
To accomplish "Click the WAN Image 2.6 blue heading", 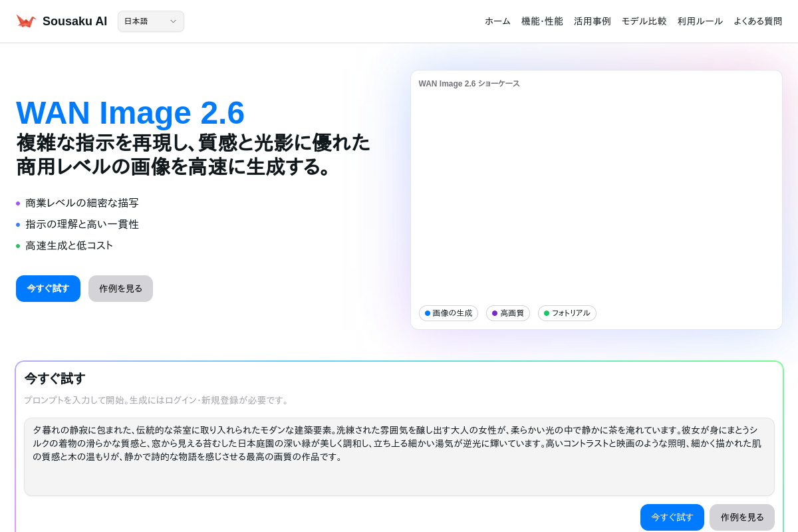I will [x=130, y=112].
